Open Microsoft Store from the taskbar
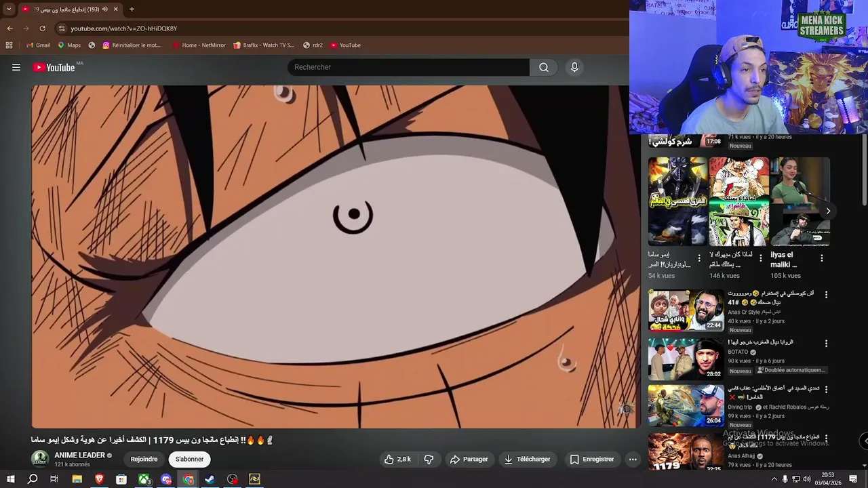 (x=121, y=479)
